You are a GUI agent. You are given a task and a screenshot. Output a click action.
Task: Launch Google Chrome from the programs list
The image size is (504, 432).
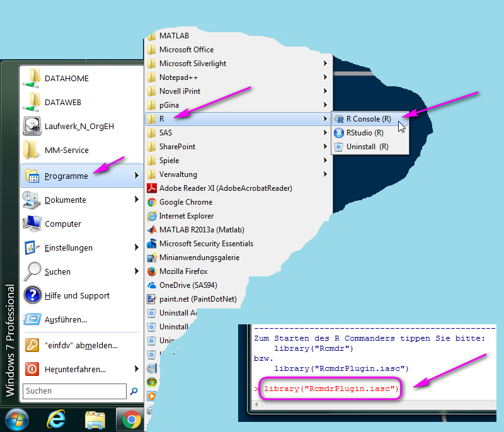click(x=185, y=202)
